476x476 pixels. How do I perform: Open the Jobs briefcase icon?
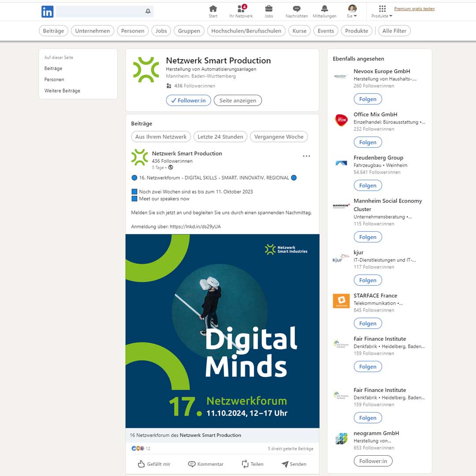pos(269,11)
